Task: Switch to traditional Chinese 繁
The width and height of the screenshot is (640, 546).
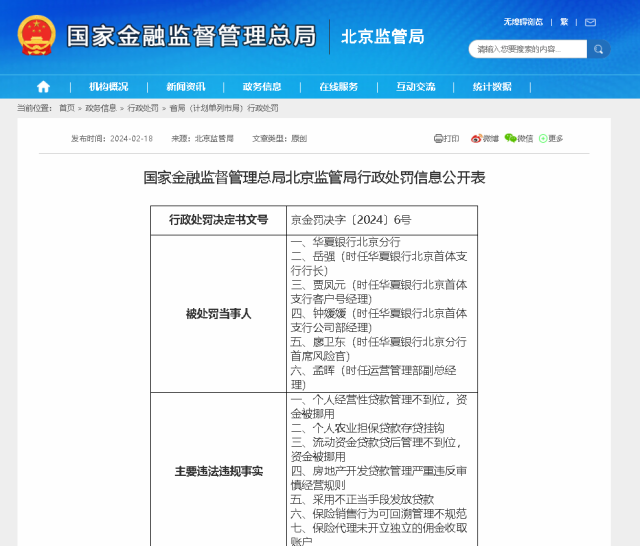Action: pyautogui.click(x=564, y=22)
